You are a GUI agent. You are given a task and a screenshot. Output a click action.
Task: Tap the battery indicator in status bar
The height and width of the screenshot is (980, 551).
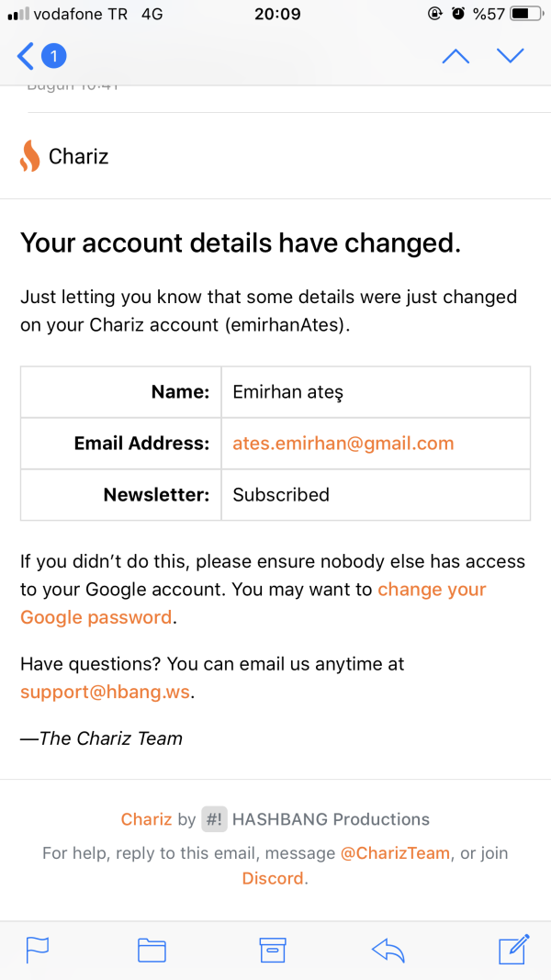click(x=525, y=15)
